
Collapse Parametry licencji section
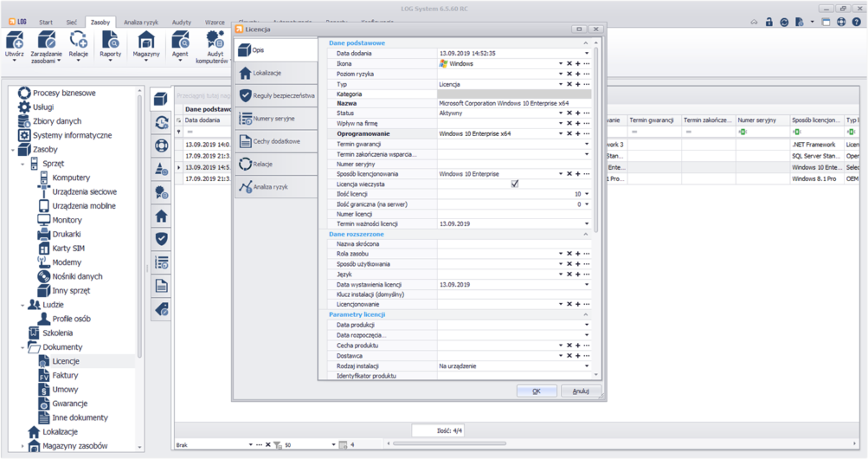point(586,314)
